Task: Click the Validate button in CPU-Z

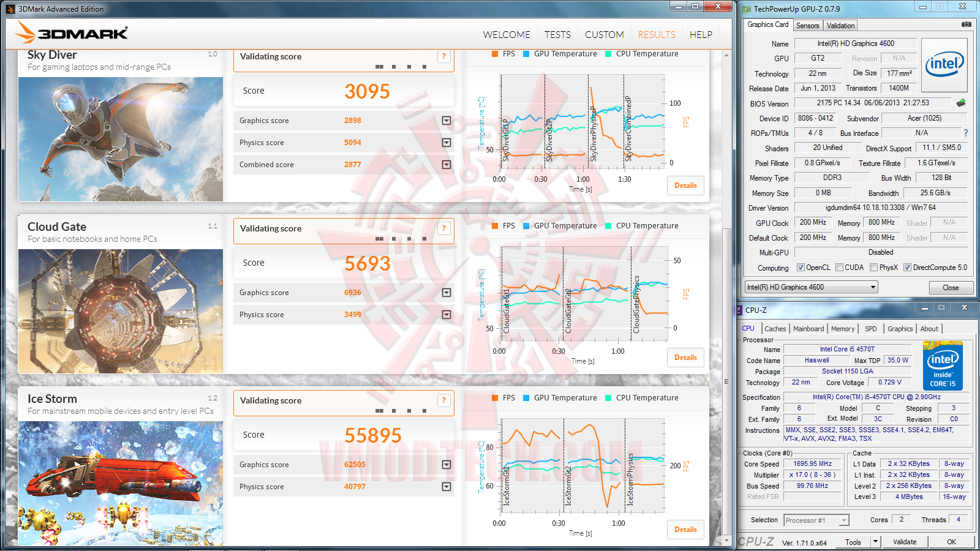Action: pyautogui.click(x=905, y=542)
